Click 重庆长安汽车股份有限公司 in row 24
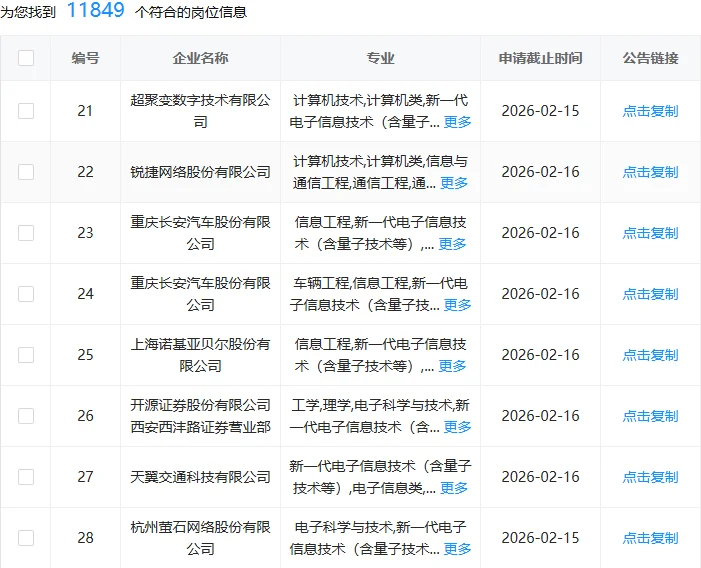The image size is (701, 568). pos(200,294)
